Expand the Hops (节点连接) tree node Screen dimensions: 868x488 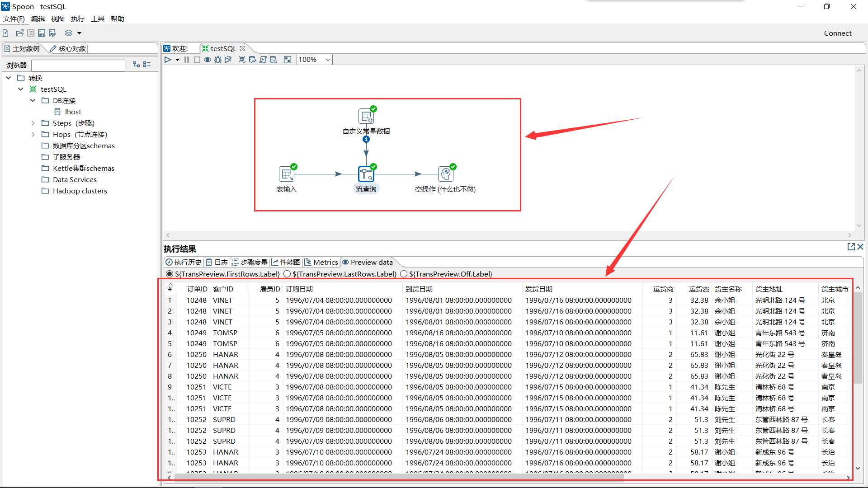33,134
